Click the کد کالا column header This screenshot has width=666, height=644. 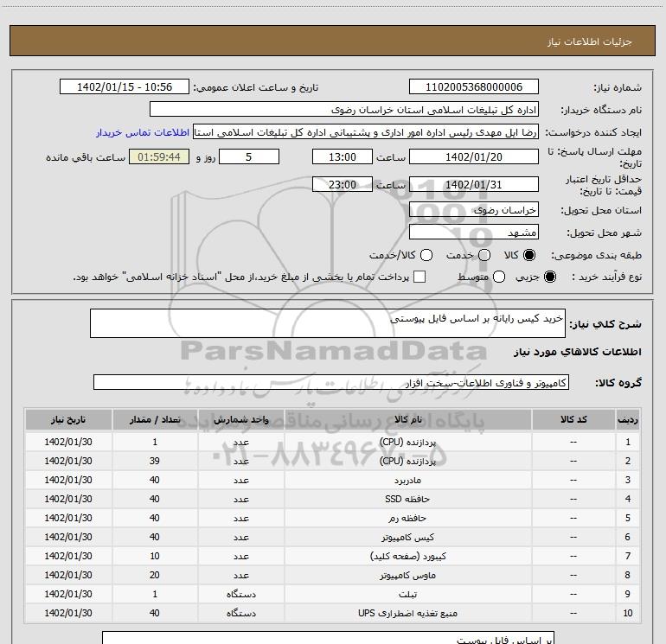(x=573, y=419)
